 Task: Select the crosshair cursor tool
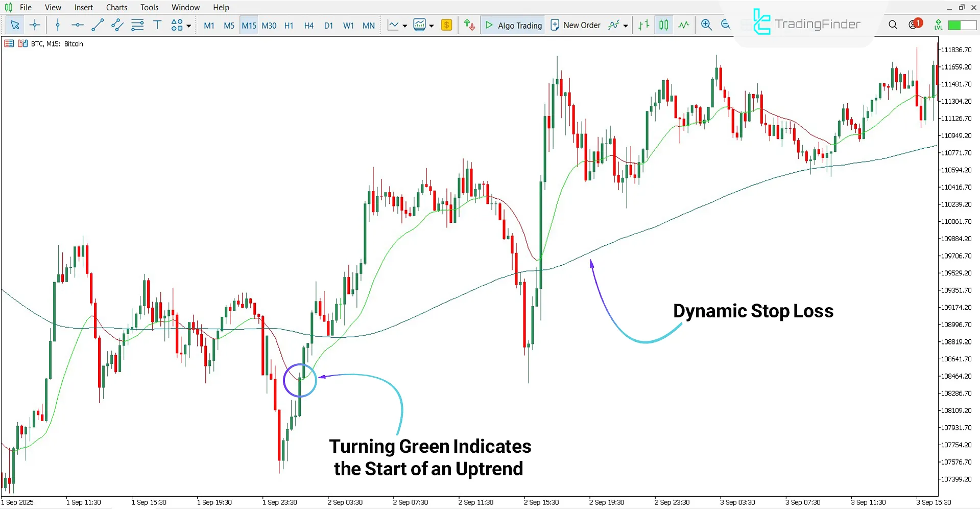[x=35, y=25]
